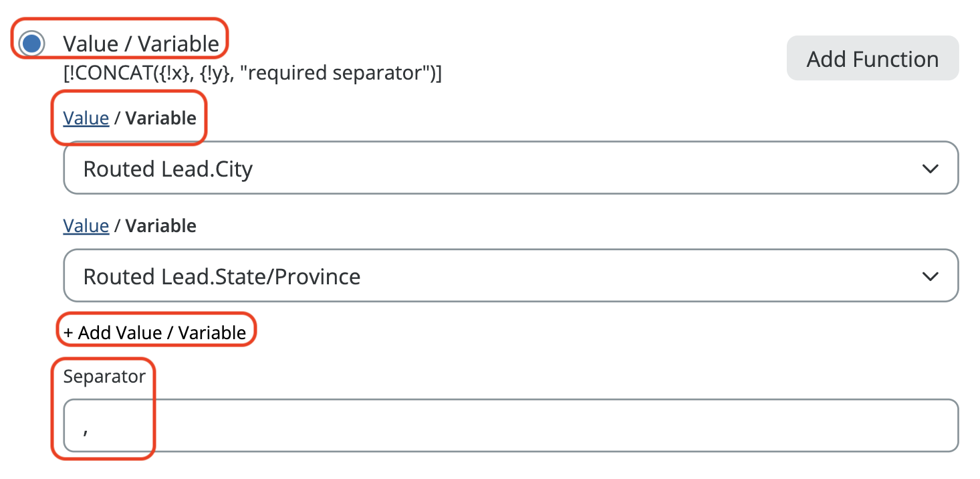
Task: Select the Value / Variable radio button
Action: click(x=31, y=44)
